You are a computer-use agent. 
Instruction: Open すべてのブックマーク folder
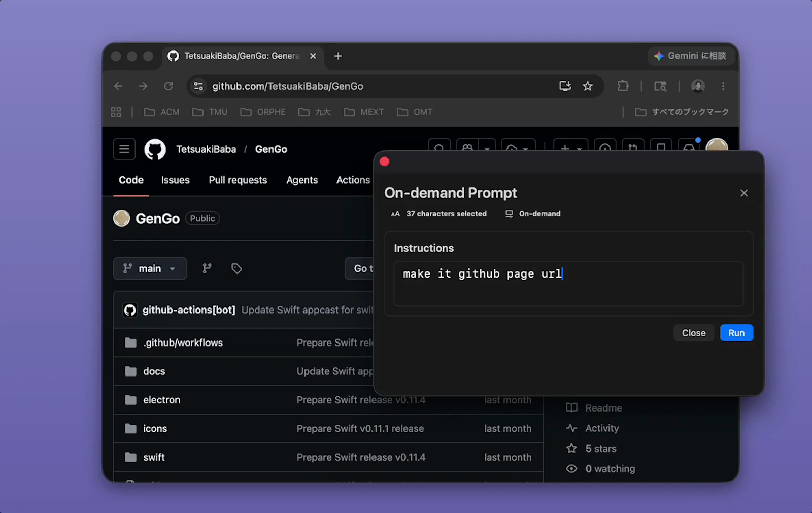pyautogui.click(x=682, y=112)
